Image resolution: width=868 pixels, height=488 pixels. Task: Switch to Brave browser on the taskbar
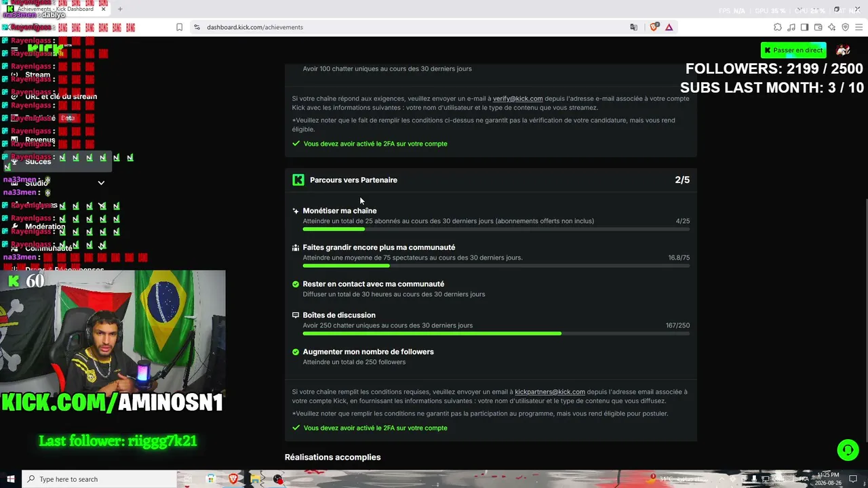233,479
